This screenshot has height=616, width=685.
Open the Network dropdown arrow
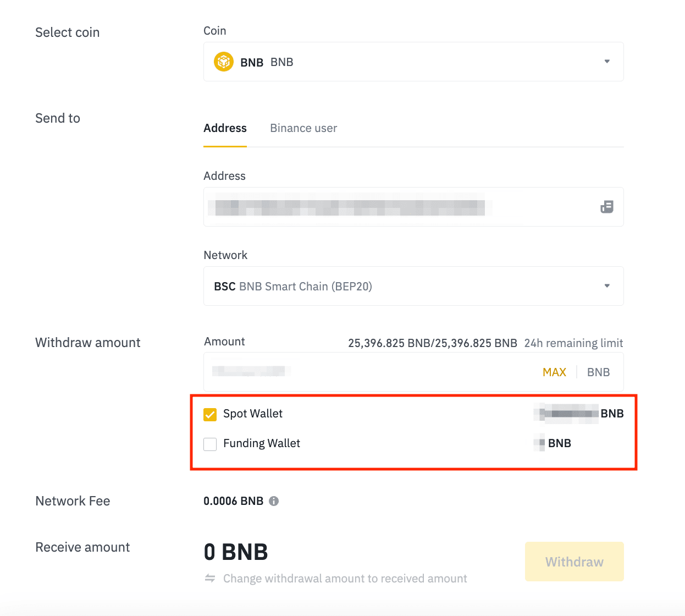607,286
